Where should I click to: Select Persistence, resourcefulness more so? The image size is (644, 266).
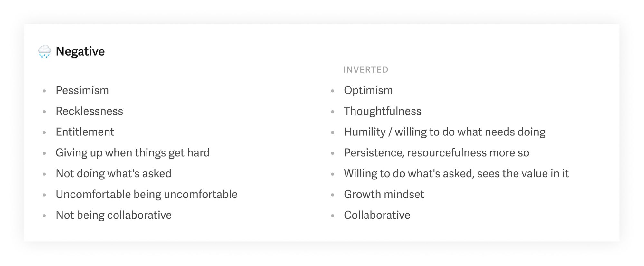point(436,153)
